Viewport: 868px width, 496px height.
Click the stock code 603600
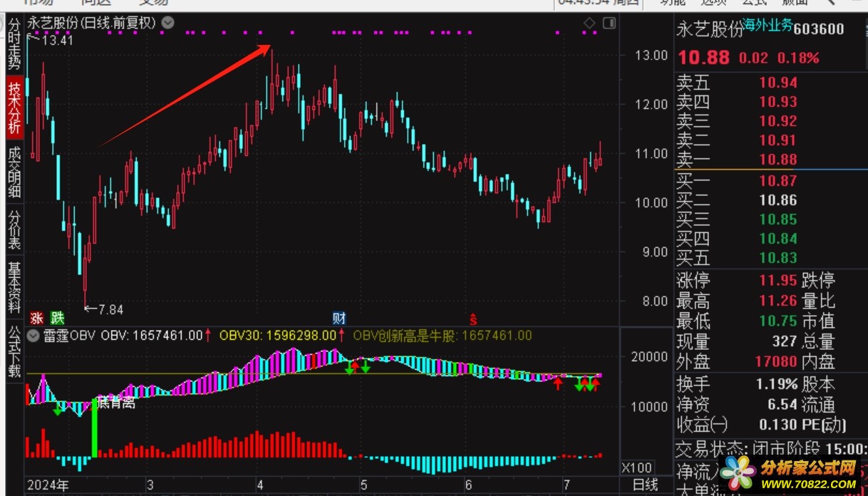tap(819, 29)
